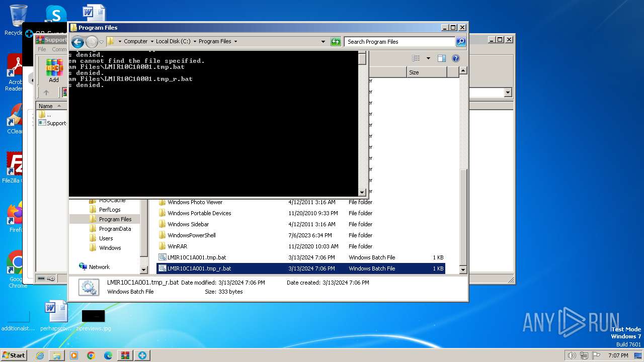Open the Start menu
This screenshot has width=644, height=362.
pos(14,355)
